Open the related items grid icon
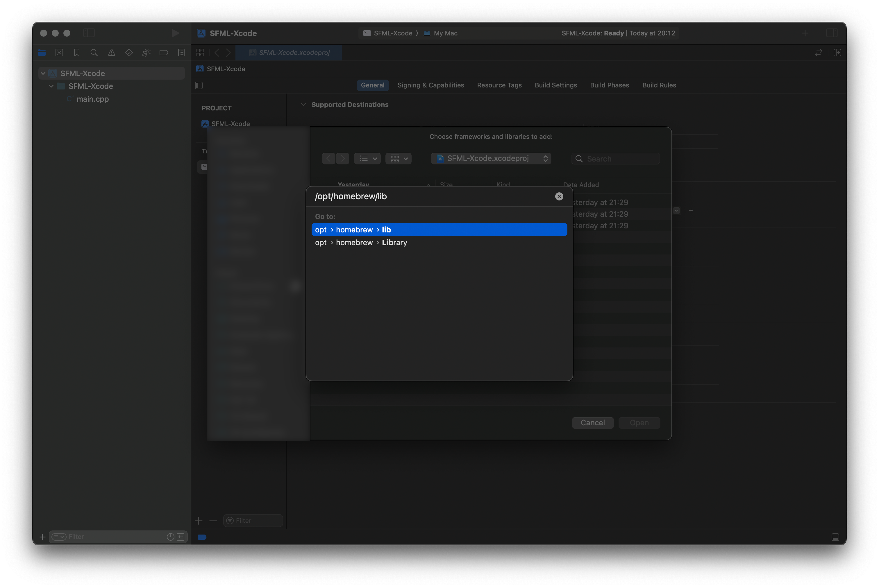This screenshot has width=879, height=588. 200,53
